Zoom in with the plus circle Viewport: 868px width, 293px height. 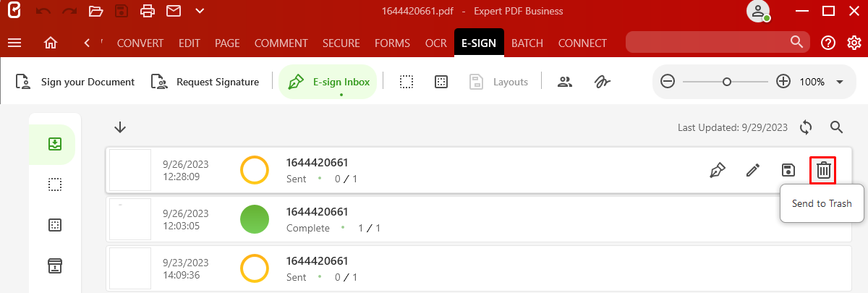783,82
